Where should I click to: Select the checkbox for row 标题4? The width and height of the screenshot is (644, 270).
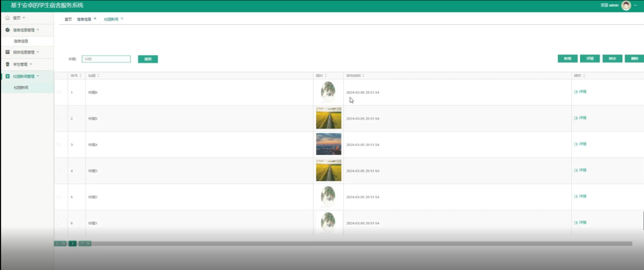[x=58, y=145]
